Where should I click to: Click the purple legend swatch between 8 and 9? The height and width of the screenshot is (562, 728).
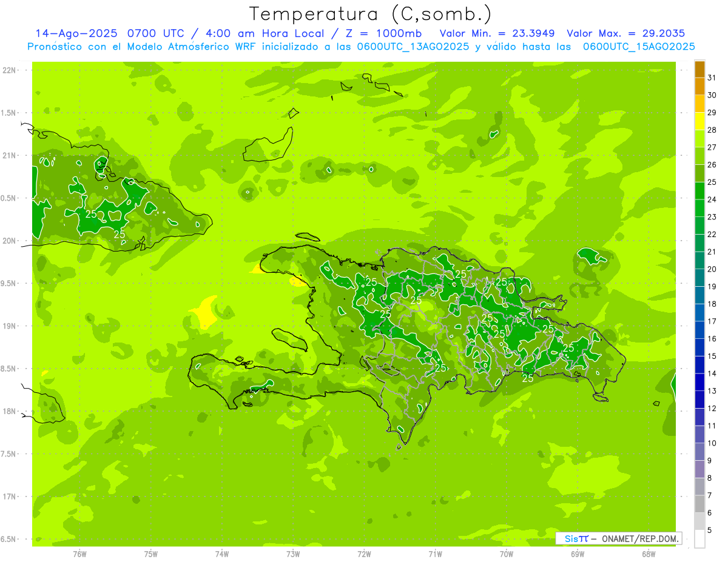[x=699, y=469]
